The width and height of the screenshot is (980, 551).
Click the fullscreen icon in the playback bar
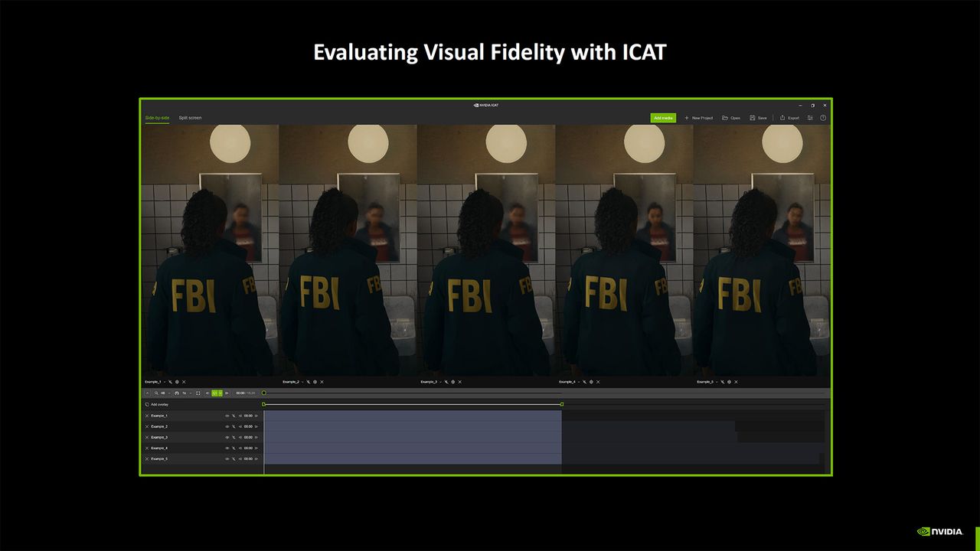198,393
